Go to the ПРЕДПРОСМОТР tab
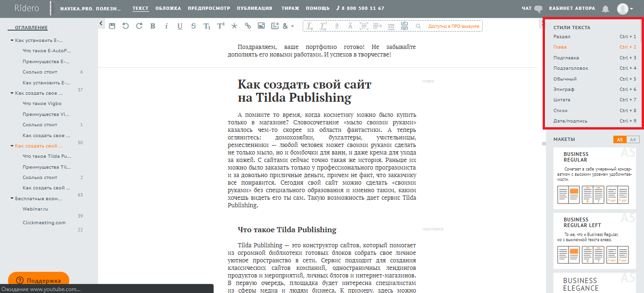Screen dimensions: 644x293 coord(208,8)
